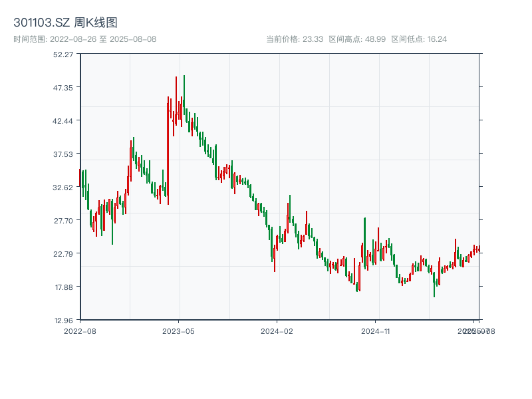Click the y-axis value 47.35
Viewport: 532px width, 399px height.
[63, 88]
